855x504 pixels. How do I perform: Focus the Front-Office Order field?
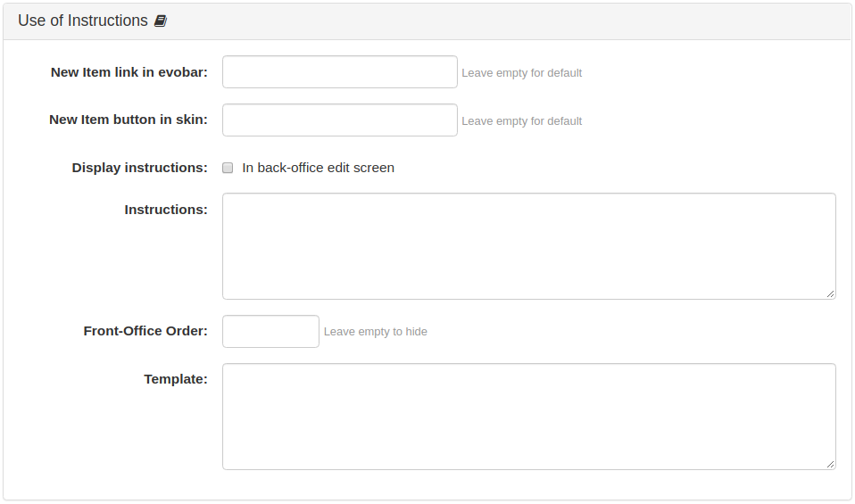tap(270, 331)
